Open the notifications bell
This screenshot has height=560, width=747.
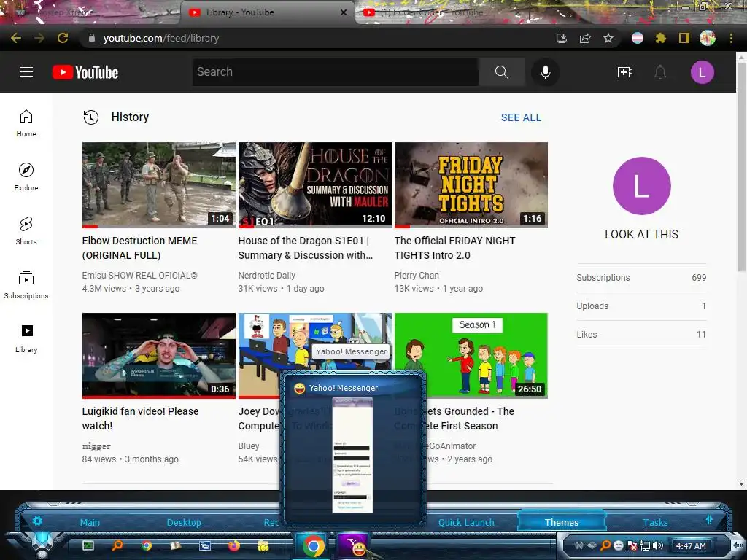click(x=659, y=72)
